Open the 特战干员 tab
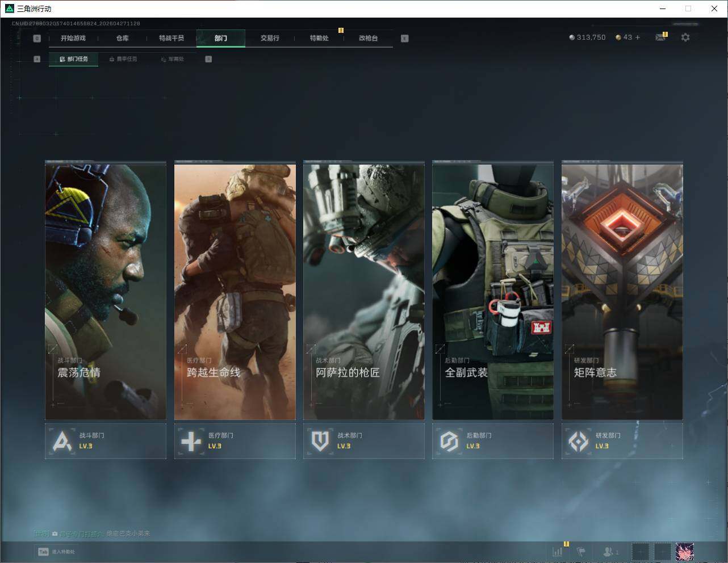Screen dimensions: 728x563 click(171, 38)
